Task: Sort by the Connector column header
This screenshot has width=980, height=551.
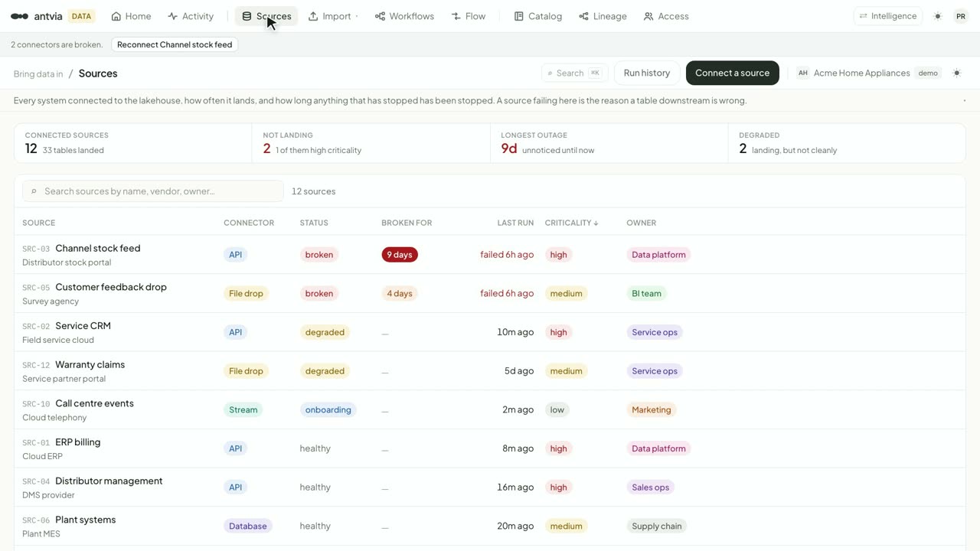Action: (x=249, y=223)
